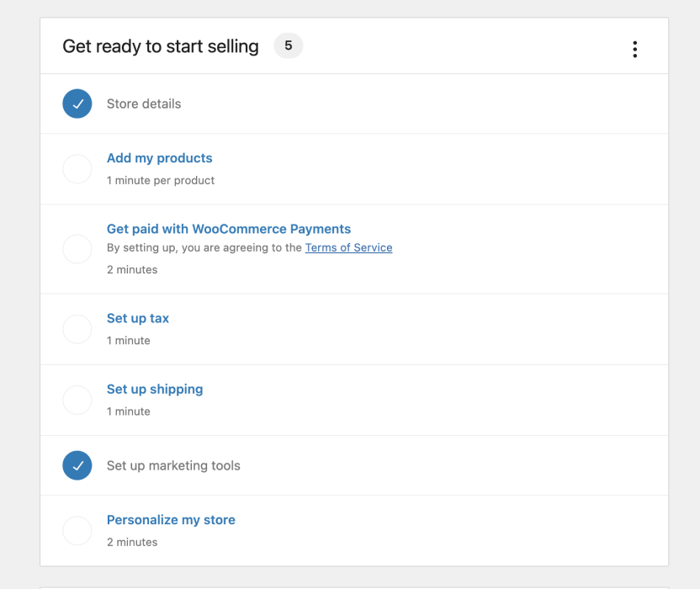This screenshot has width=700, height=589.
Task: Start the Set up tax task
Action: [137, 318]
